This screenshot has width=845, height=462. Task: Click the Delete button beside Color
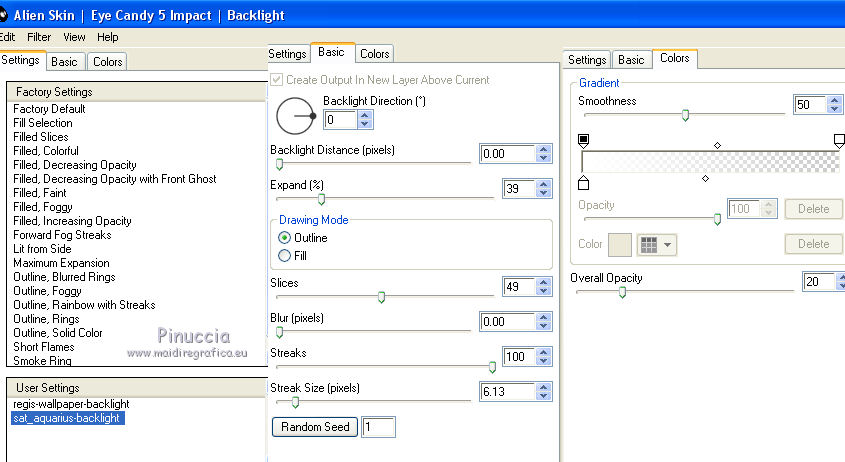813,244
